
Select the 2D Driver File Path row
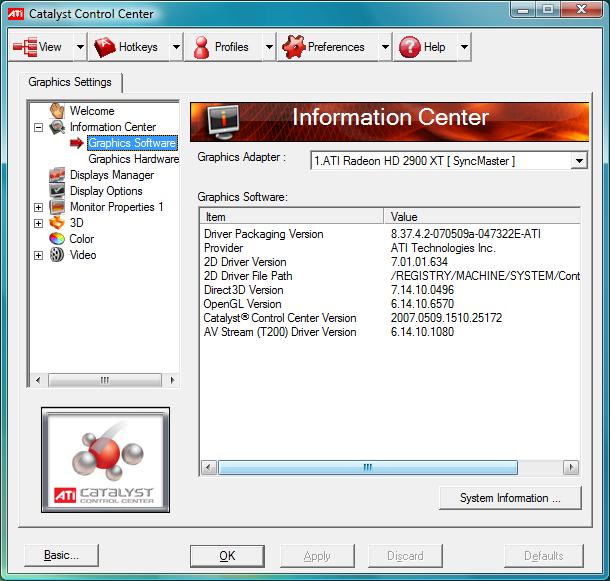390,276
